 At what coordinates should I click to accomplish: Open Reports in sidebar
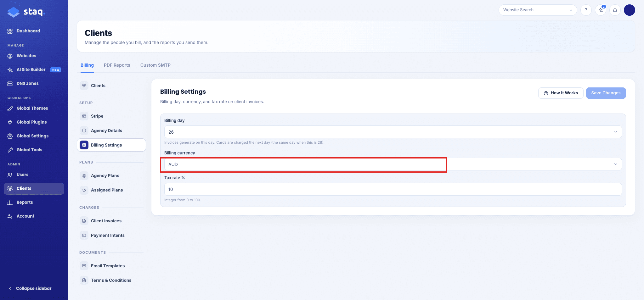[34, 202]
